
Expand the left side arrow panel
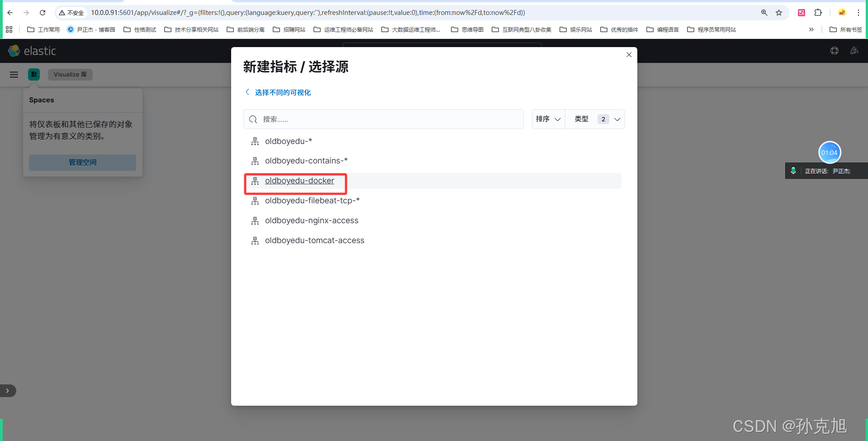tap(8, 391)
